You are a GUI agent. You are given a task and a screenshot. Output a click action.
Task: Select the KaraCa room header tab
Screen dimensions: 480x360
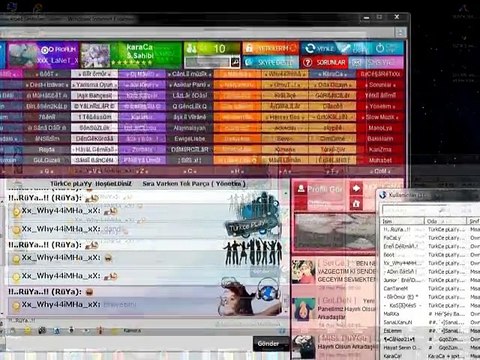(x=332, y=74)
